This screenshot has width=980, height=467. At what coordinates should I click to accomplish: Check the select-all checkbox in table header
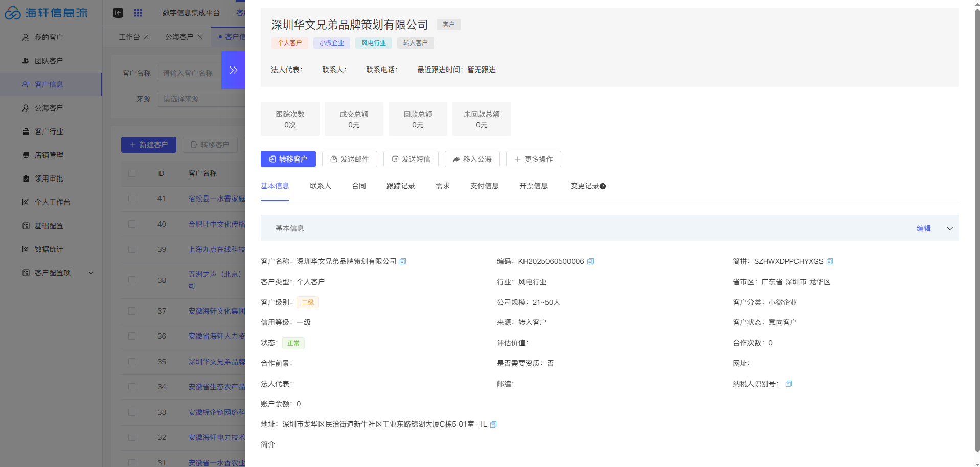coord(132,173)
